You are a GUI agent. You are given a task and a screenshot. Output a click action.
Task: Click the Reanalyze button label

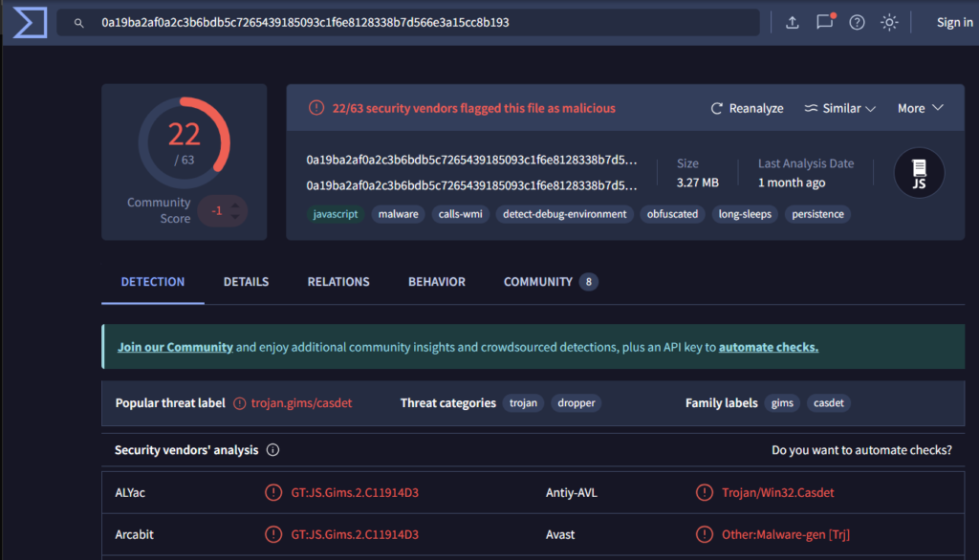click(756, 108)
